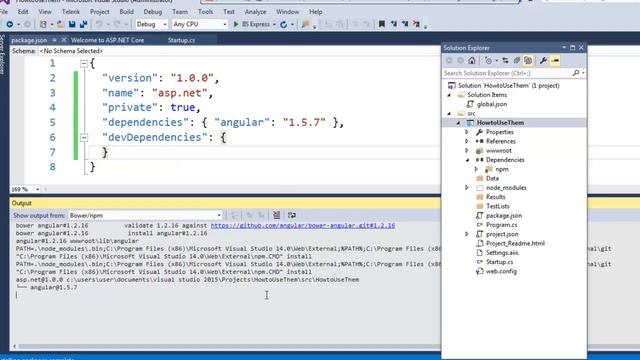Select global.json in Solution Explorer
This screenshot has height=360, width=640.
point(492,104)
